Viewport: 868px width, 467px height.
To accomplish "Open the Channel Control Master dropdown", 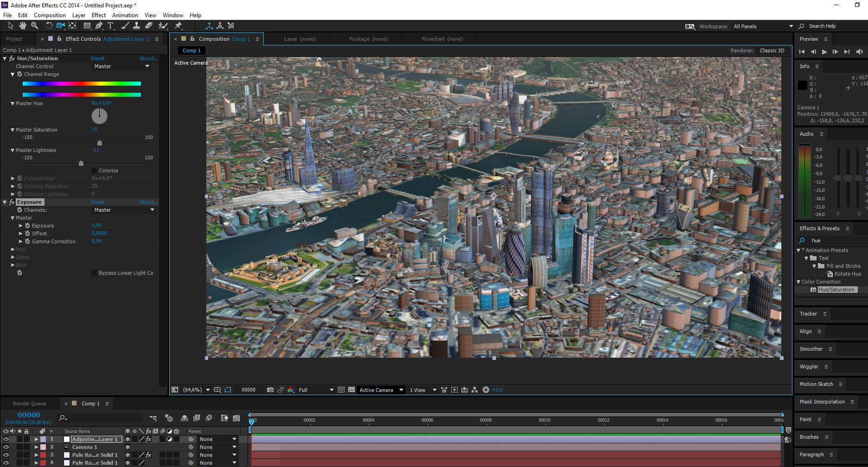I will pos(122,66).
